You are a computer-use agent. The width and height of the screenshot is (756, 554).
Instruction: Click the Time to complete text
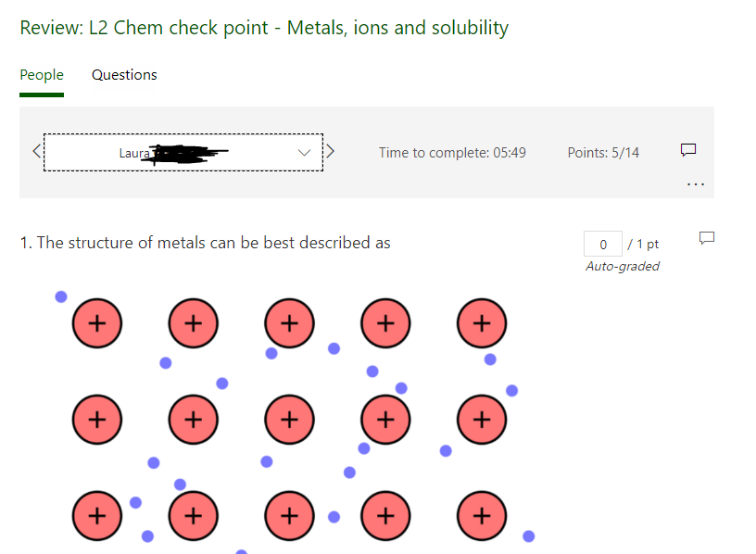tap(452, 152)
